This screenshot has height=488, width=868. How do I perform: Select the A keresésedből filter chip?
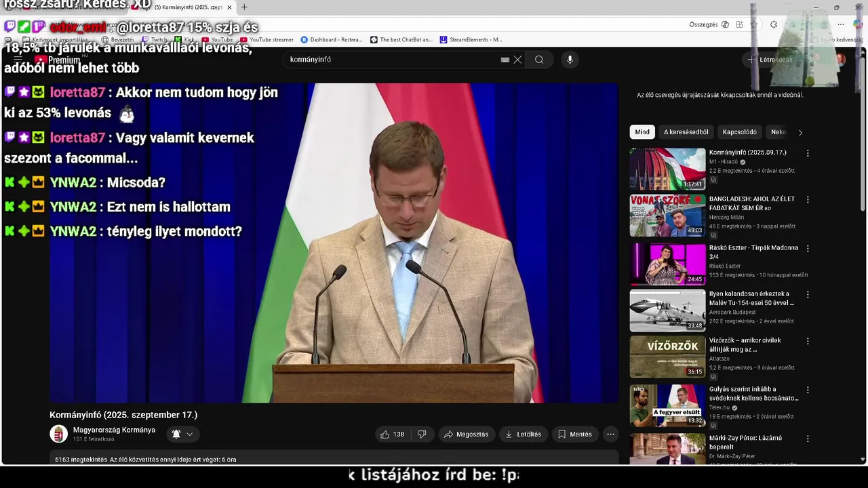[686, 132]
